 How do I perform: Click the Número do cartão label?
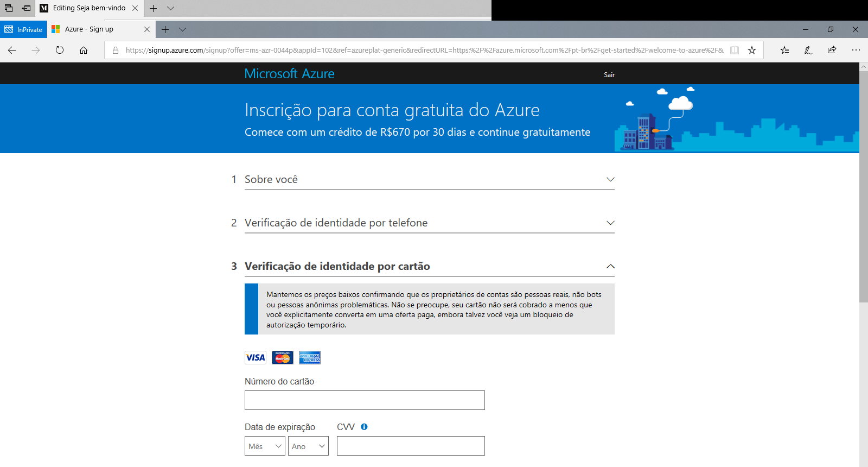pos(279,381)
